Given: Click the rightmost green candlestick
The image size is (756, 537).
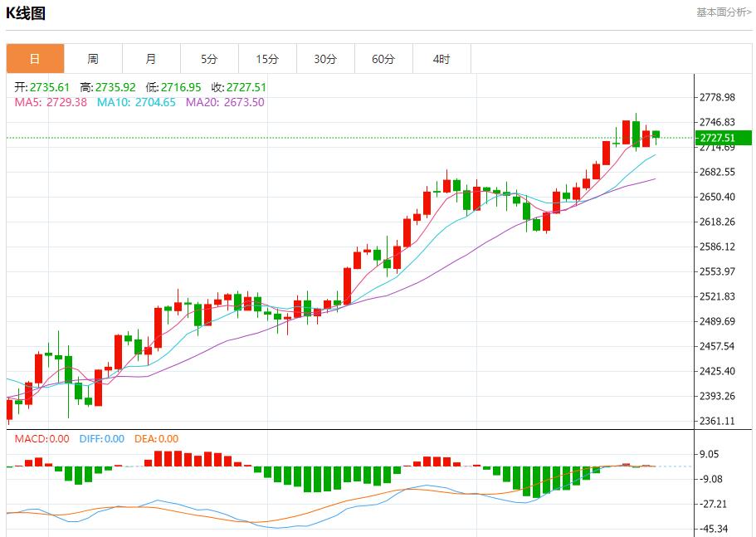Looking at the screenshot, I should 656,134.
